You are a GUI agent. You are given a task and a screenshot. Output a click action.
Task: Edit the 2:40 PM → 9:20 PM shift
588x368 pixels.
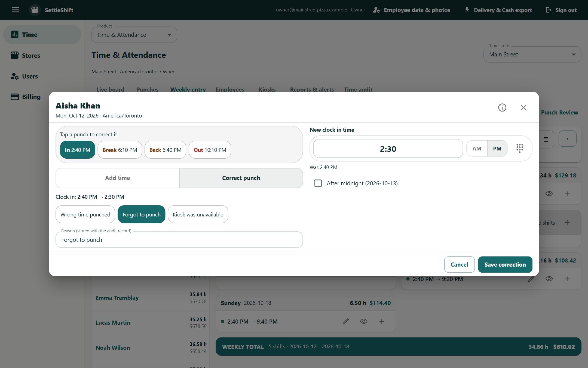[531, 279]
